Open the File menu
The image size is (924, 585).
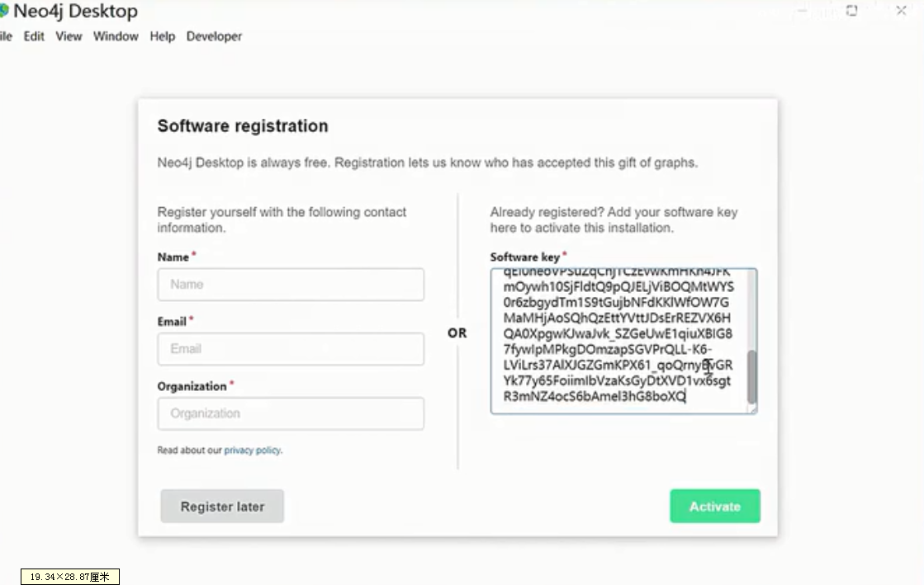pyautogui.click(x=6, y=36)
